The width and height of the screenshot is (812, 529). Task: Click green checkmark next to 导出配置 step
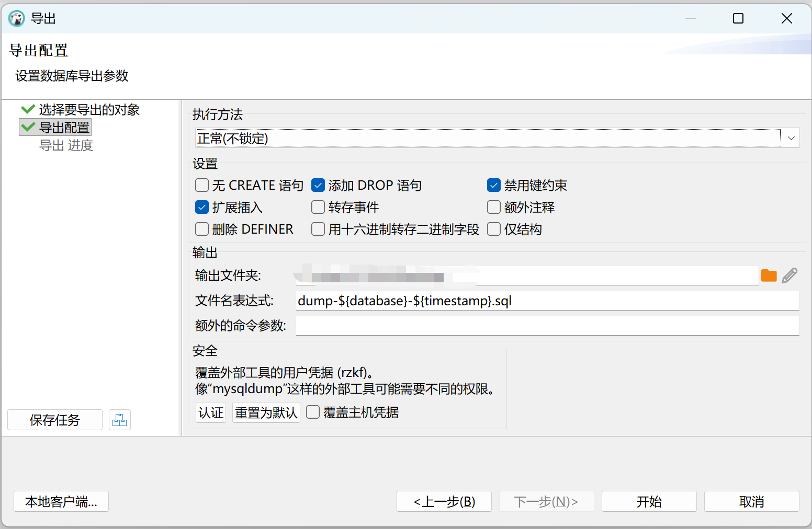28,126
